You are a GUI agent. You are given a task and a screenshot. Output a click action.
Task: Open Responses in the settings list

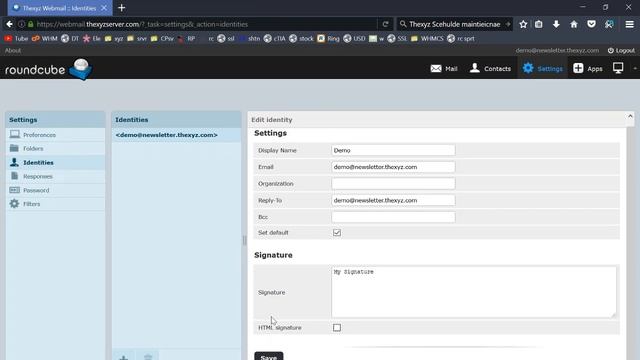[x=55, y=176]
